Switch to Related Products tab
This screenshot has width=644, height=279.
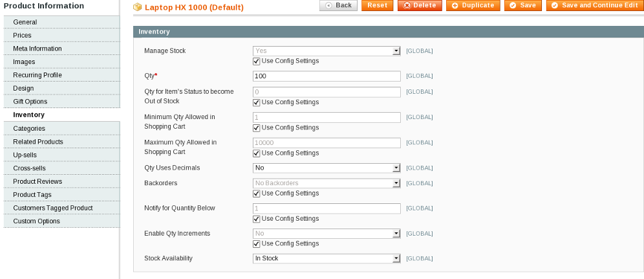coord(61,142)
